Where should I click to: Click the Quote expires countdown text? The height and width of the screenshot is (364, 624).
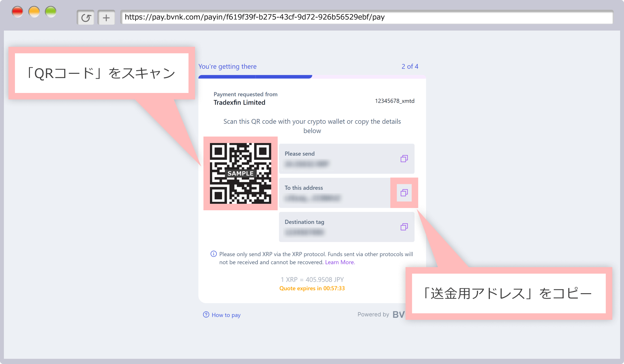pos(312,288)
